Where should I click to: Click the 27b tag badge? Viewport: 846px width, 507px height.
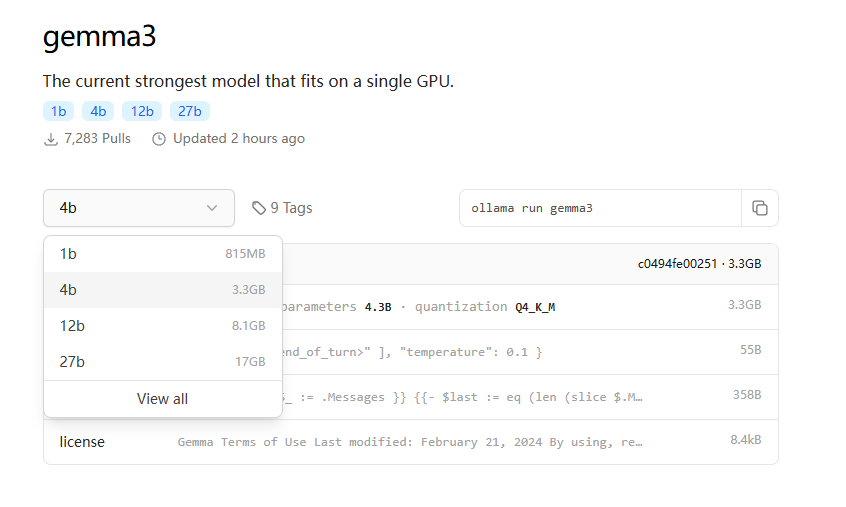coord(190,111)
